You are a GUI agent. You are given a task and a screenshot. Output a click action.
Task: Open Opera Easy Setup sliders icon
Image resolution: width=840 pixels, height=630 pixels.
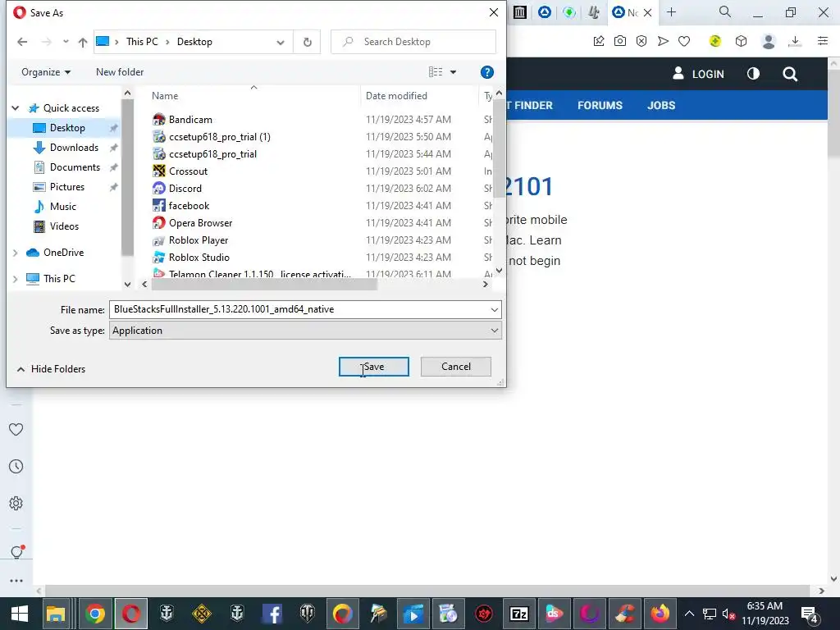point(823,41)
